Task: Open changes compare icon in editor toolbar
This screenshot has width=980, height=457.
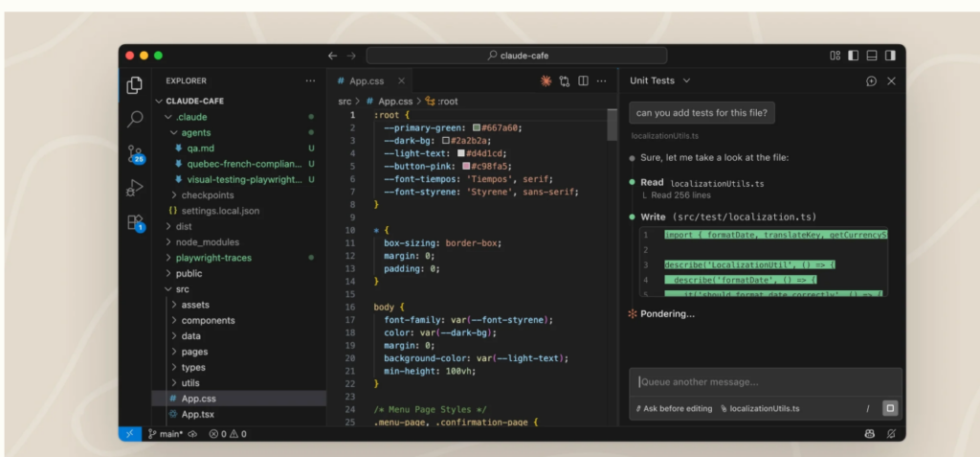Action: coord(565,80)
